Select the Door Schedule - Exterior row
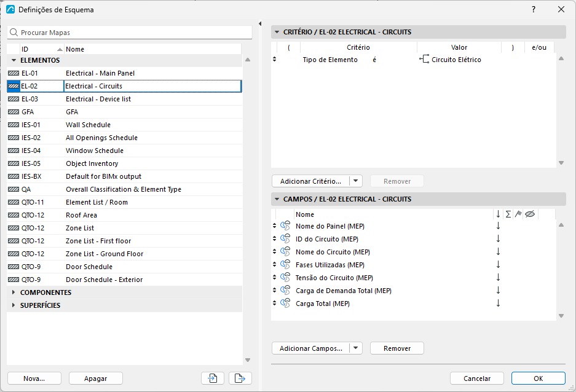This screenshot has height=392, width=576. [125, 280]
